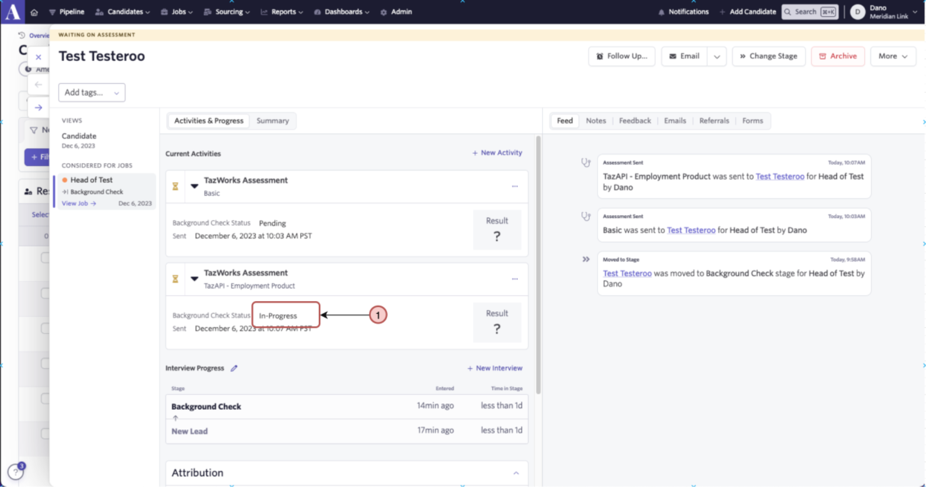Open the Email options dropdown arrow
The height and width of the screenshot is (493, 928).
[717, 56]
